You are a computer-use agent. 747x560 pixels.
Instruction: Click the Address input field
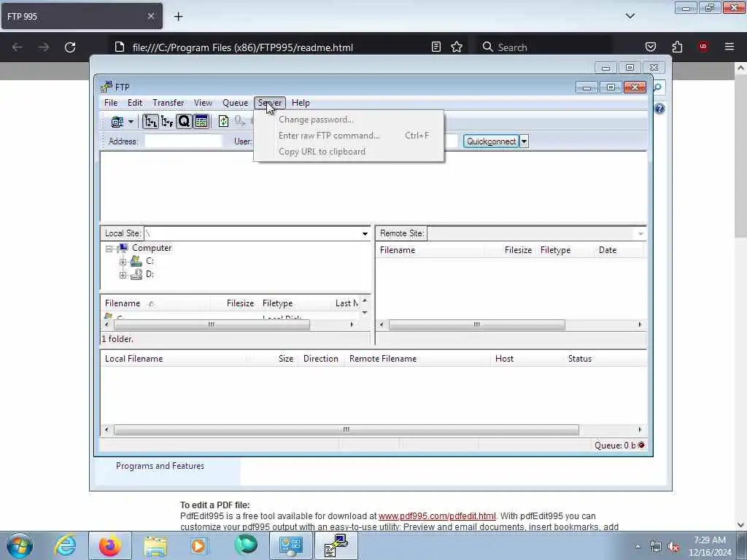coord(183,141)
